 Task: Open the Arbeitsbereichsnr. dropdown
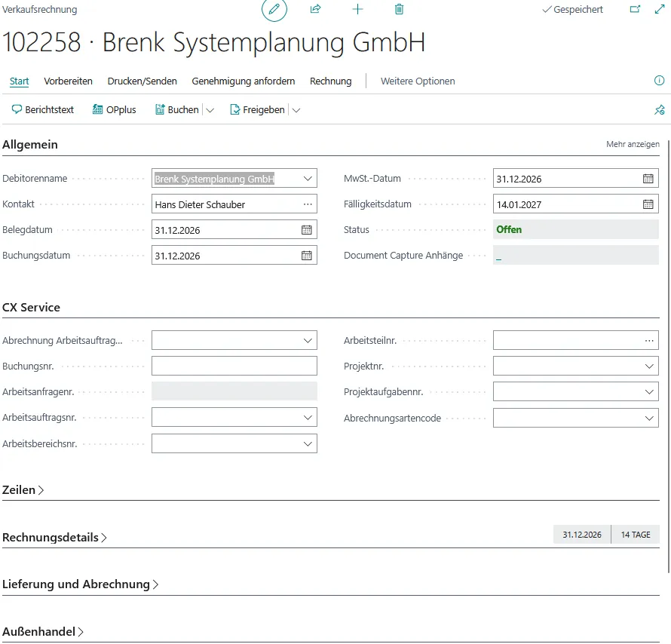(x=308, y=443)
